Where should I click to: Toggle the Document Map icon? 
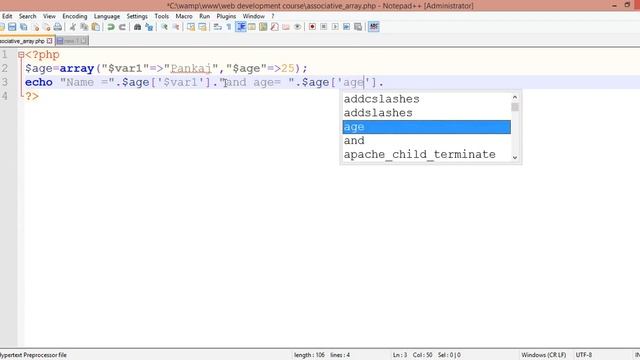(263, 27)
